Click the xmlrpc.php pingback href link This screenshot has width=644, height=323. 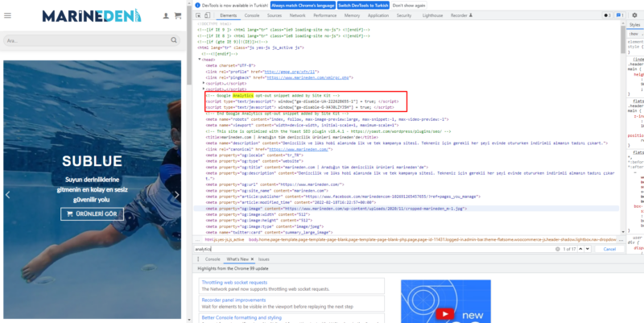point(308,77)
